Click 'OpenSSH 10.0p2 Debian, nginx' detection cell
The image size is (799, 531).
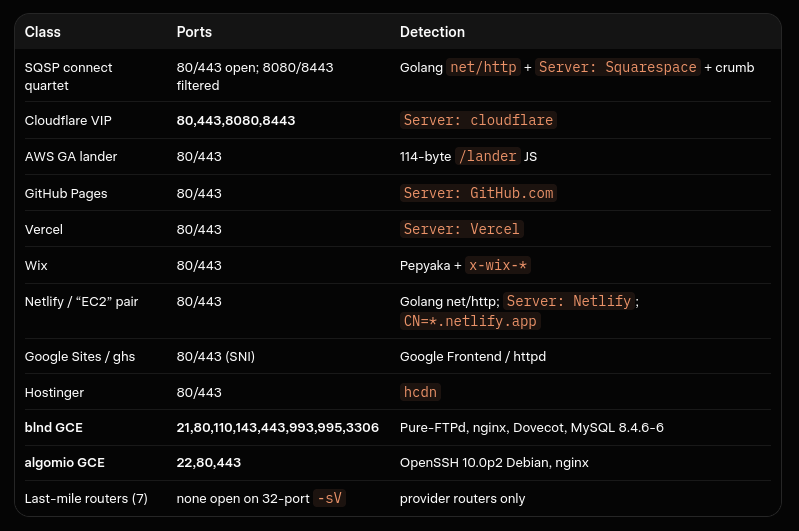click(x=494, y=463)
